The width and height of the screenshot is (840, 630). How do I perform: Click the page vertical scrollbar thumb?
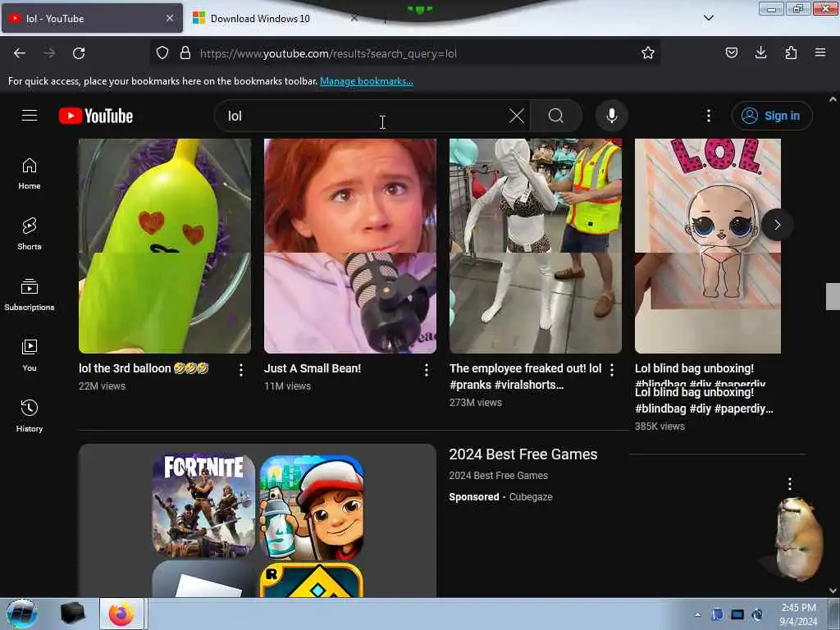[833, 296]
